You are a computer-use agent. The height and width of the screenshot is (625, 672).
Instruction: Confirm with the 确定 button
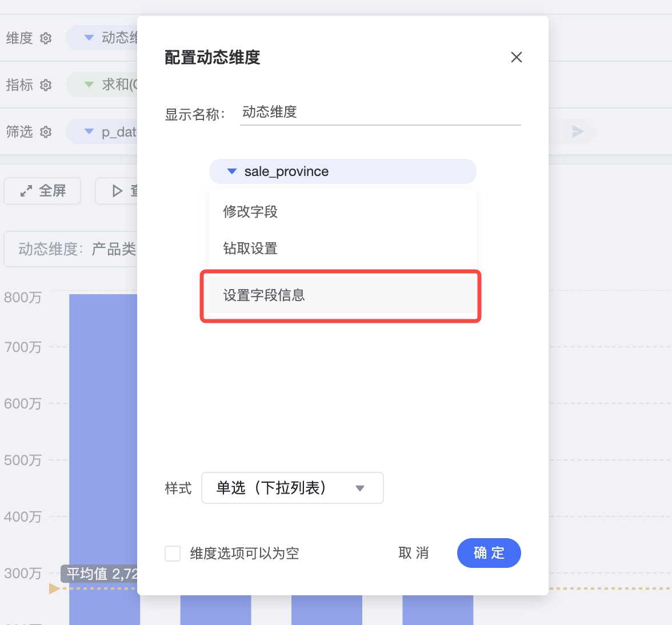tap(489, 553)
